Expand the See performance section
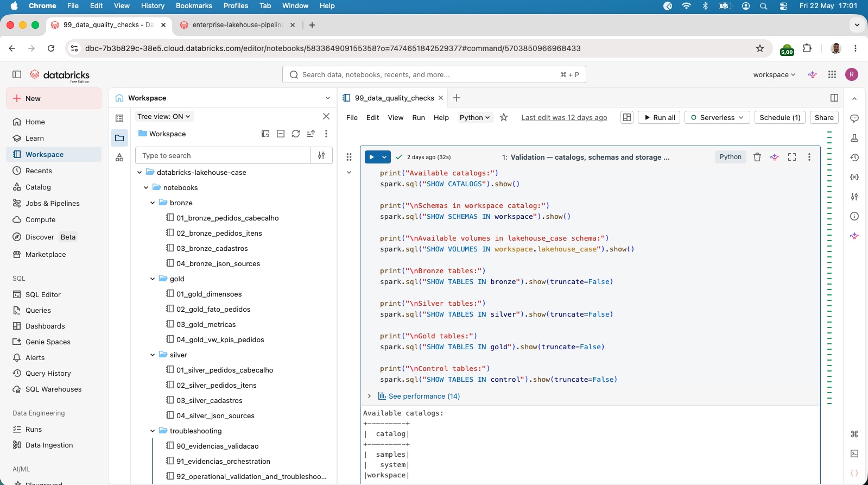 (x=369, y=396)
